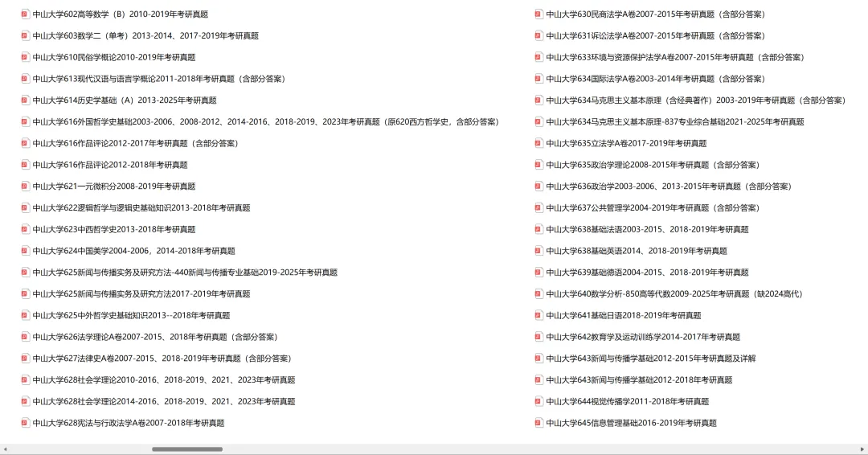
Task: Click PDF icon of 中山大学624中国美学 file
Action: [x=25, y=251]
